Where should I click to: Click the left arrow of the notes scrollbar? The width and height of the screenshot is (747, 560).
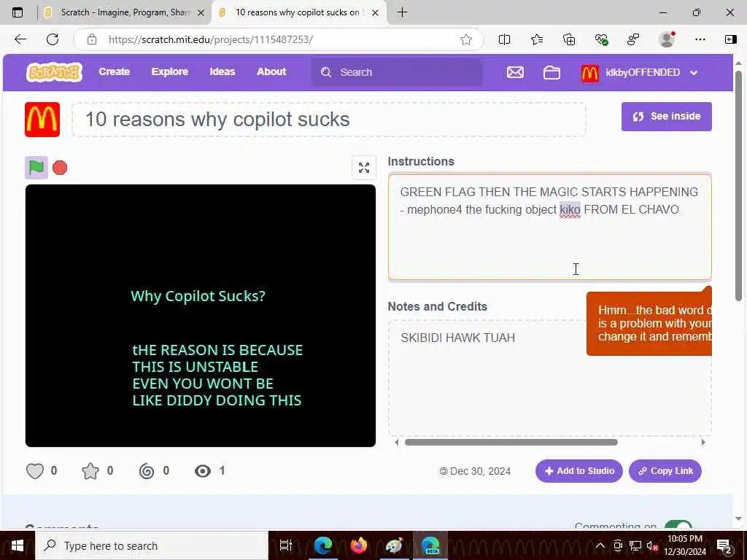click(397, 443)
